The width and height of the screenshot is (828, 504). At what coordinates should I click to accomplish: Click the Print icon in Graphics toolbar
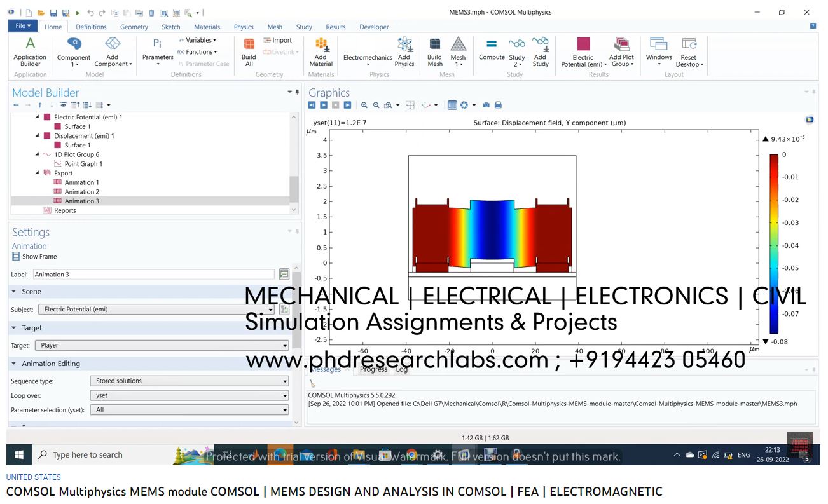(498, 105)
